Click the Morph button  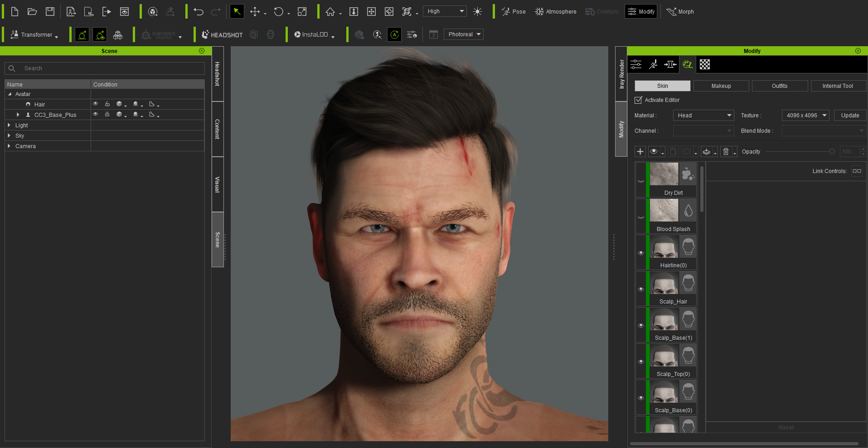(x=680, y=12)
